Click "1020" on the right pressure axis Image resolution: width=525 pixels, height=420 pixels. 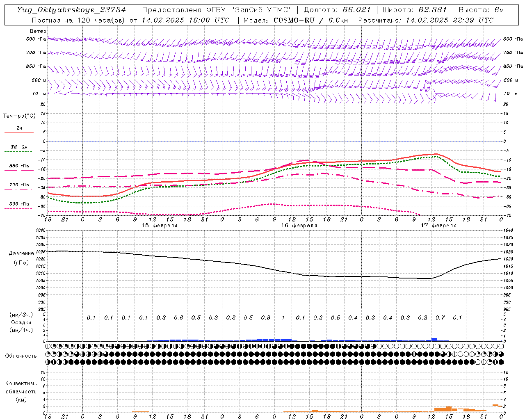pos(508,259)
